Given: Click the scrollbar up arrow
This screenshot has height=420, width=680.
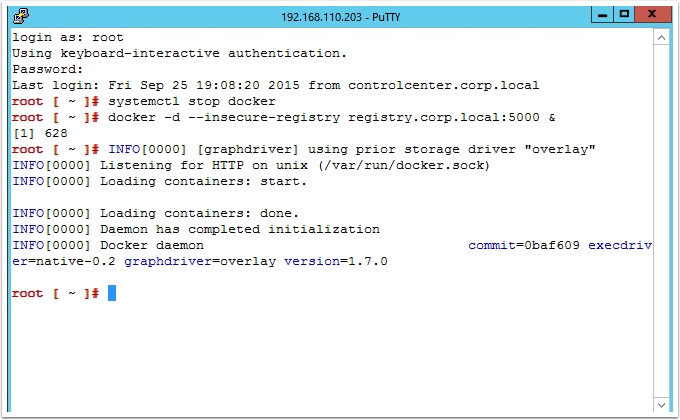Looking at the screenshot, I should pyautogui.click(x=661, y=38).
